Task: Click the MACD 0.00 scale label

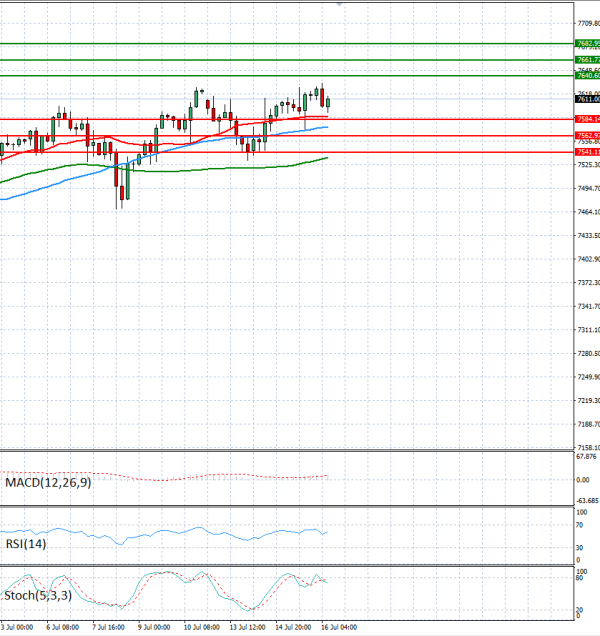Action: click(583, 480)
